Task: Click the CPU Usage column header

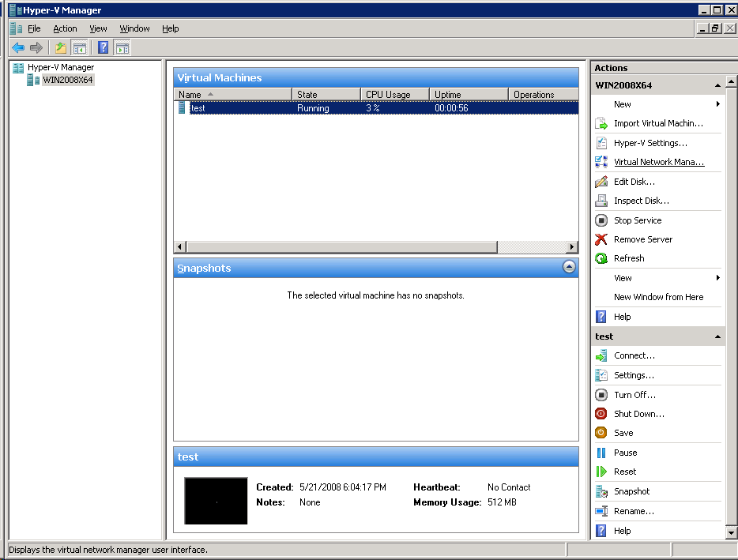Action: tap(395, 95)
